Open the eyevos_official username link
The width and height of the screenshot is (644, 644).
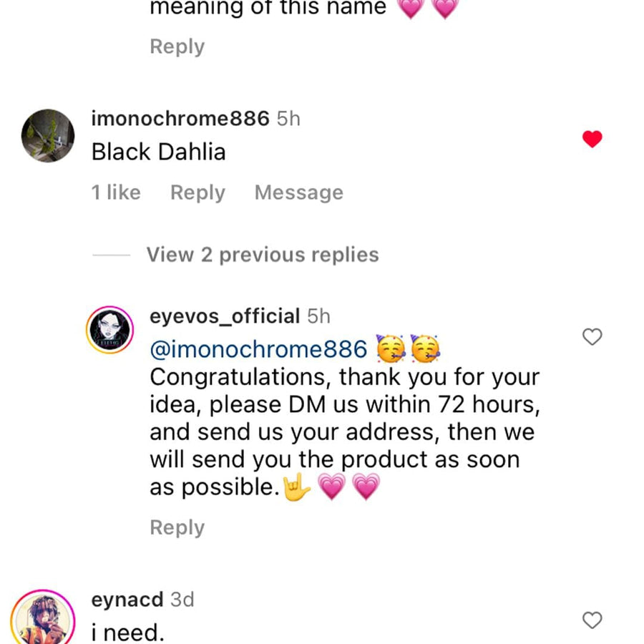point(225,316)
